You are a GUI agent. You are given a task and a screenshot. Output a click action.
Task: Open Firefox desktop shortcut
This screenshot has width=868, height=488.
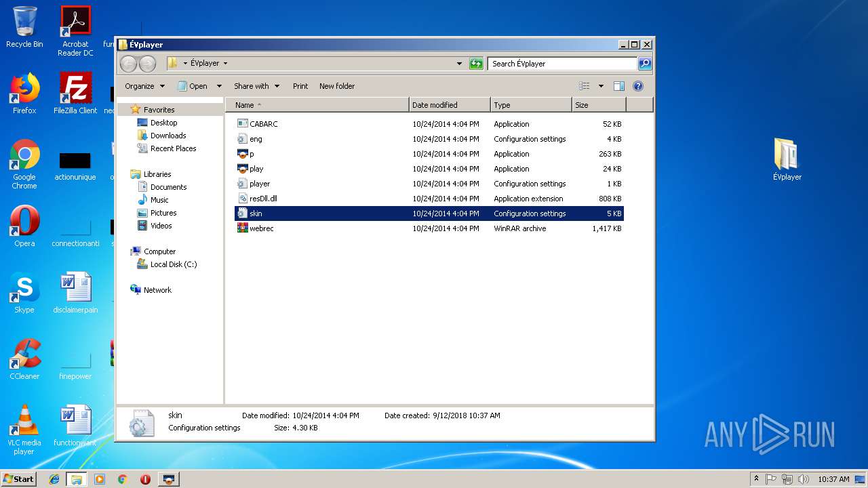24,94
